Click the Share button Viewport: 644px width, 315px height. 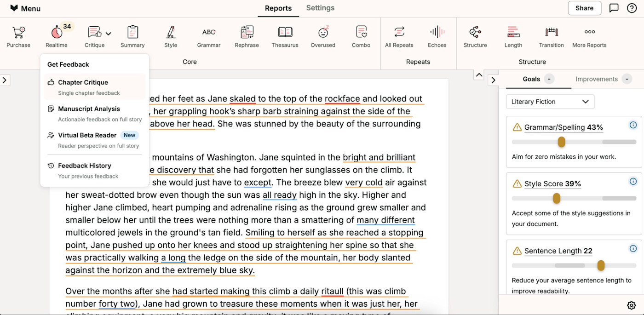point(584,8)
